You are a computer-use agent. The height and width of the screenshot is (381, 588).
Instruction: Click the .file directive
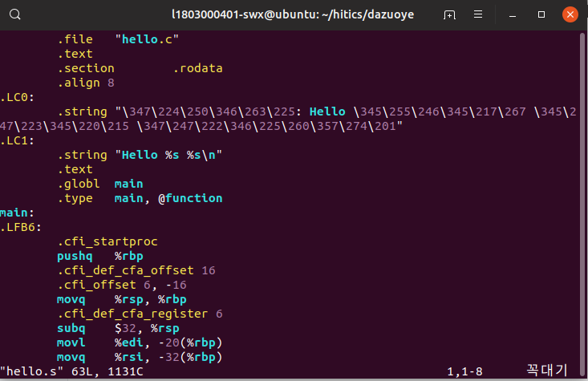[75, 39]
